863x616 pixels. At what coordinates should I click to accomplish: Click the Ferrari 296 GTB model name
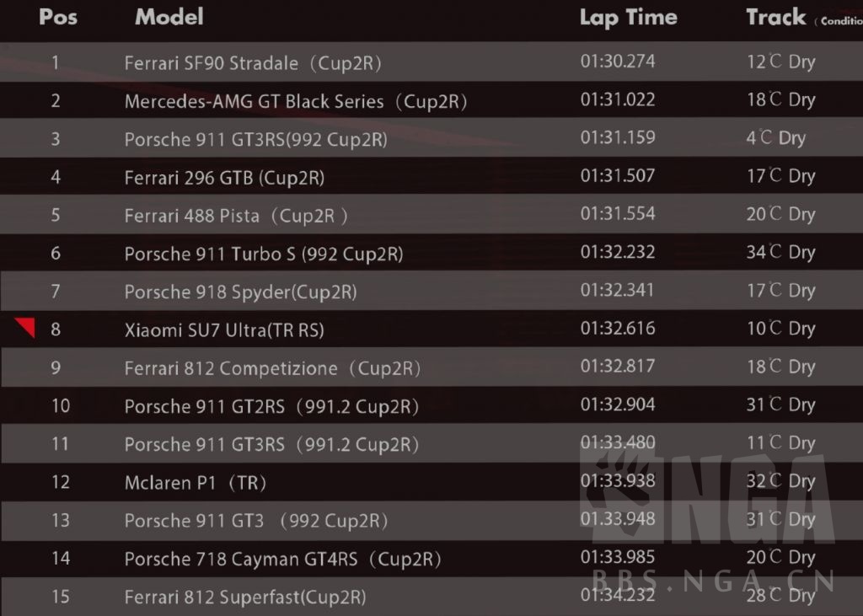coord(224,178)
